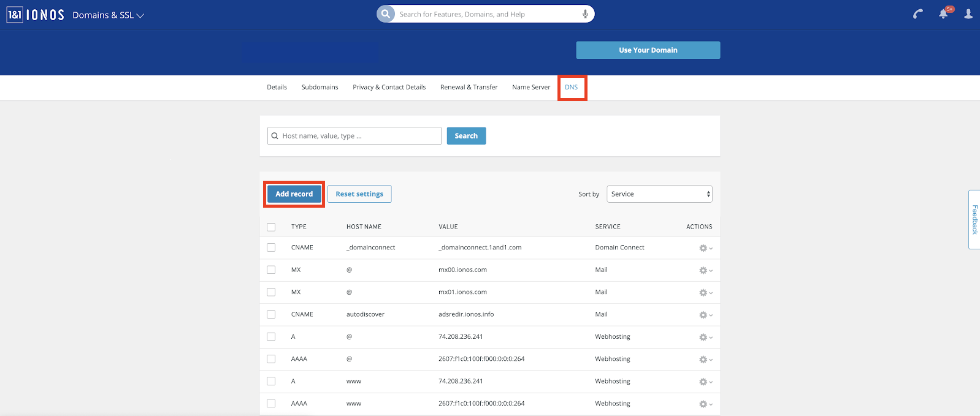Check the autodiscover CNAME record checkbox

(271, 314)
